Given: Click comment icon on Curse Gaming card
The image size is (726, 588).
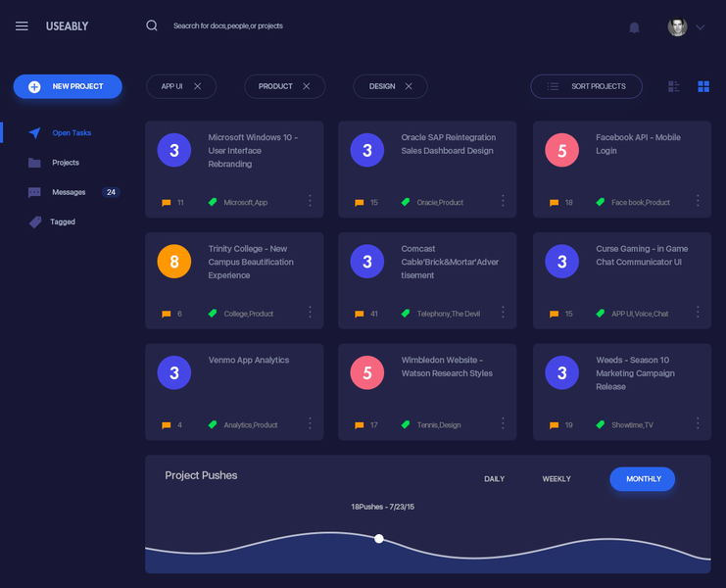Looking at the screenshot, I should click(554, 314).
